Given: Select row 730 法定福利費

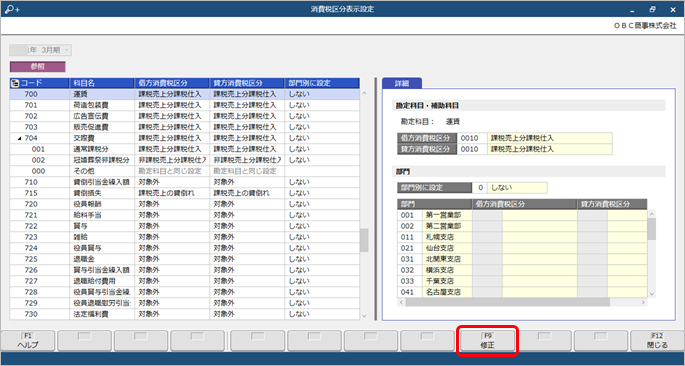Looking at the screenshot, I should (x=185, y=314).
